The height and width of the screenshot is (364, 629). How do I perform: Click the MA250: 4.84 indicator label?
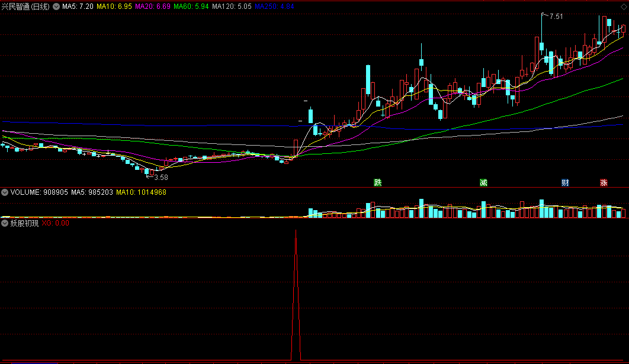coord(274,7)
